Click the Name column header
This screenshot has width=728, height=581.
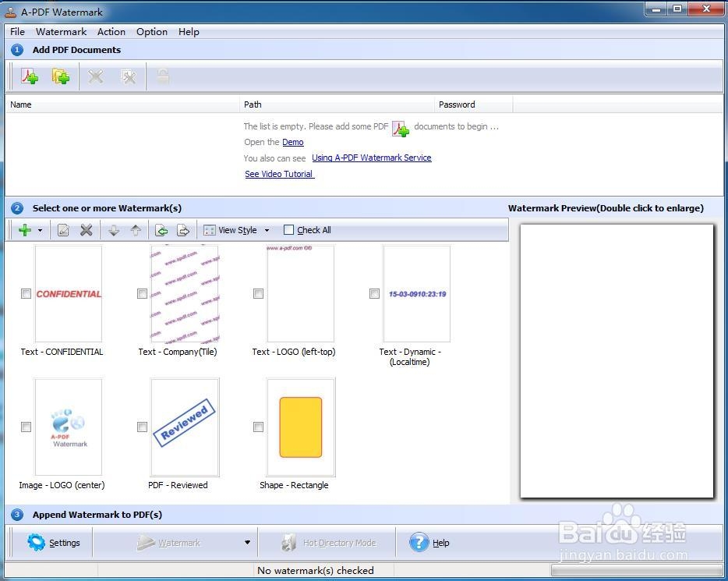[122, 105]
